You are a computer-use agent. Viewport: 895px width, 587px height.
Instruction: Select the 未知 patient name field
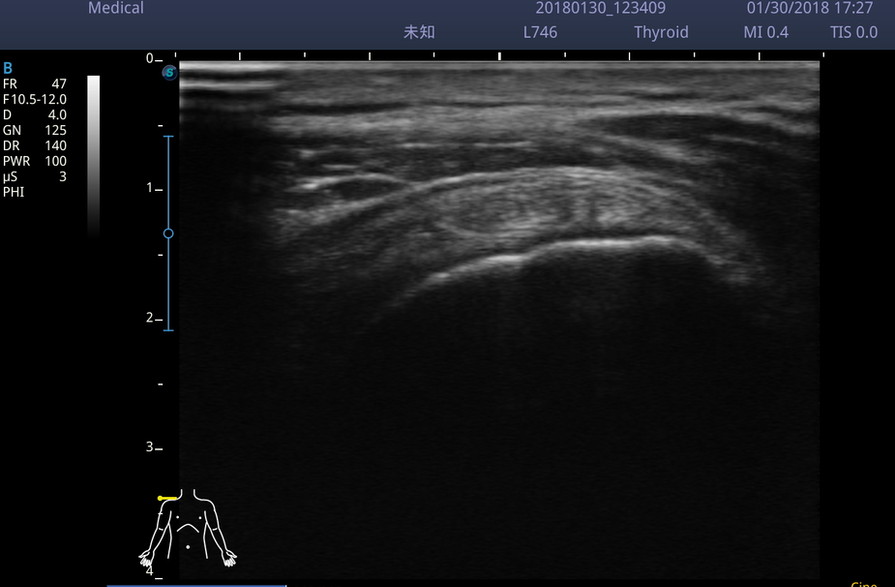coord(419,32)
